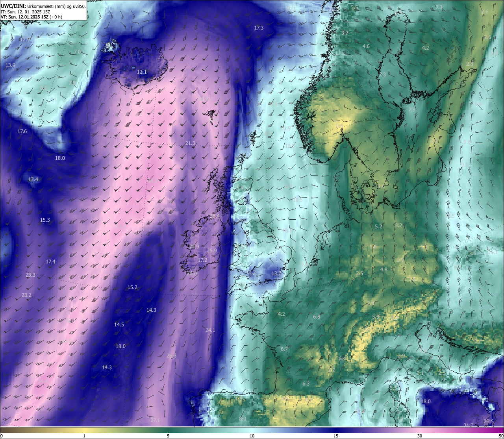The image size is (504, 439).
Task: Click the 23.2 value on the left
Action: (x=26, y=295)
